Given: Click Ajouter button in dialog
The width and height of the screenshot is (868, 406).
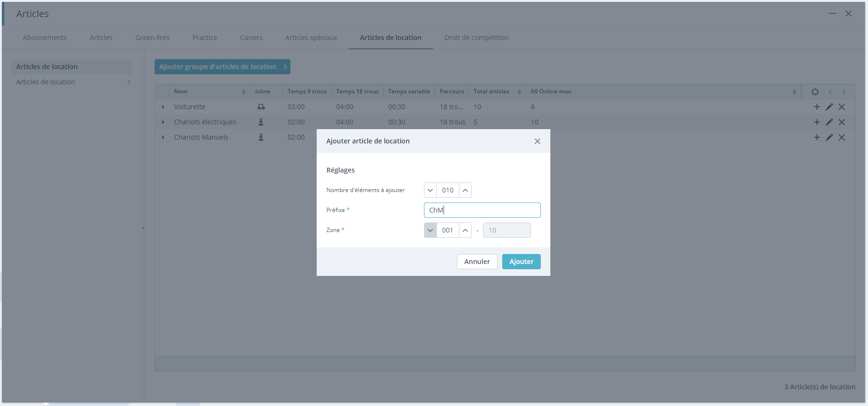Looking at the screenshot, I should (x=521, y=262).
